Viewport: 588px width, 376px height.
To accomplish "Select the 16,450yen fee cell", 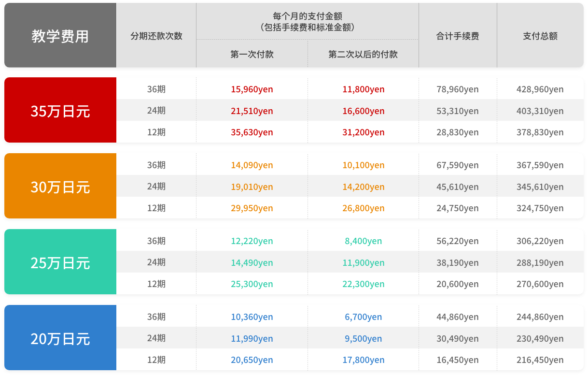I will pyautogui.click(x=458, y=360).
